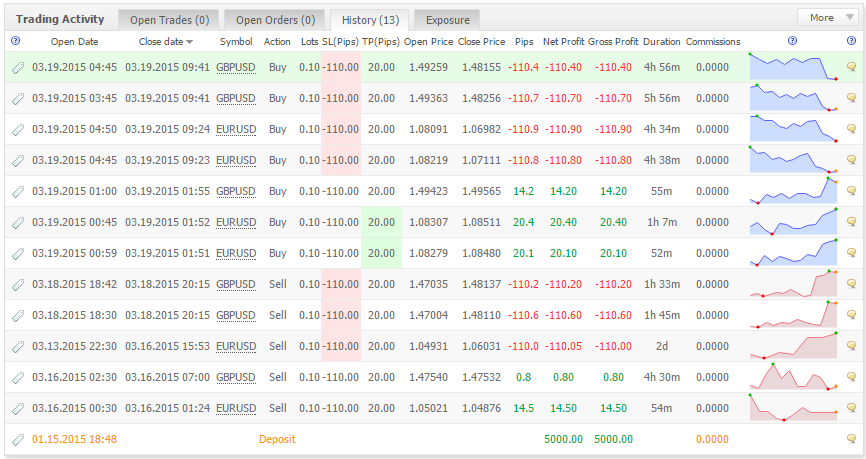Screen dimensions: 866x459
Task: Click help icon at far right header
Action: [x=851, y=40]
